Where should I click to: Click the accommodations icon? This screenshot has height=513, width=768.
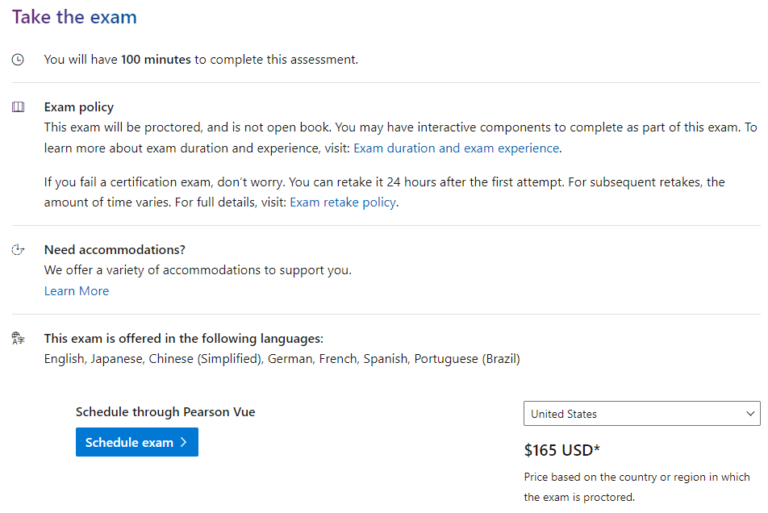18,250
